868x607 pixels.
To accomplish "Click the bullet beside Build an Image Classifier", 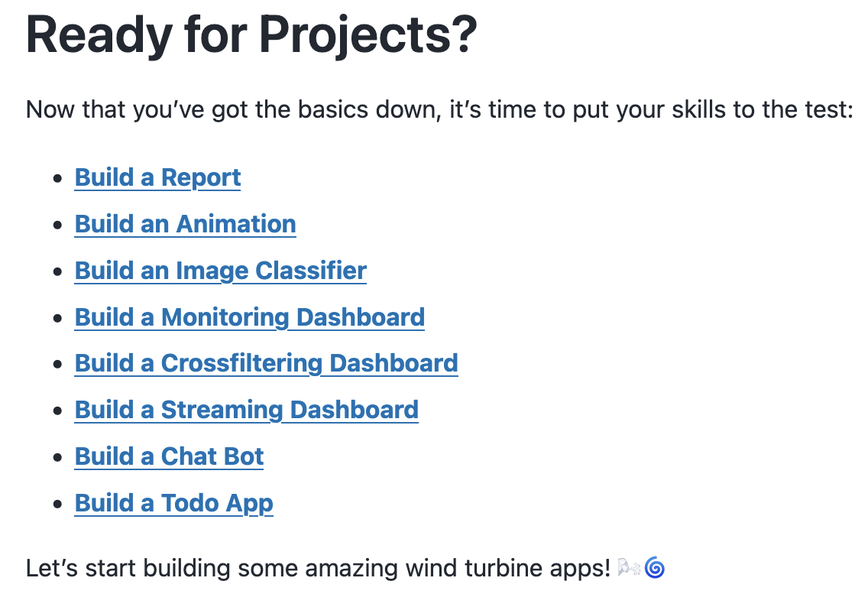I will tap(57, 271).
